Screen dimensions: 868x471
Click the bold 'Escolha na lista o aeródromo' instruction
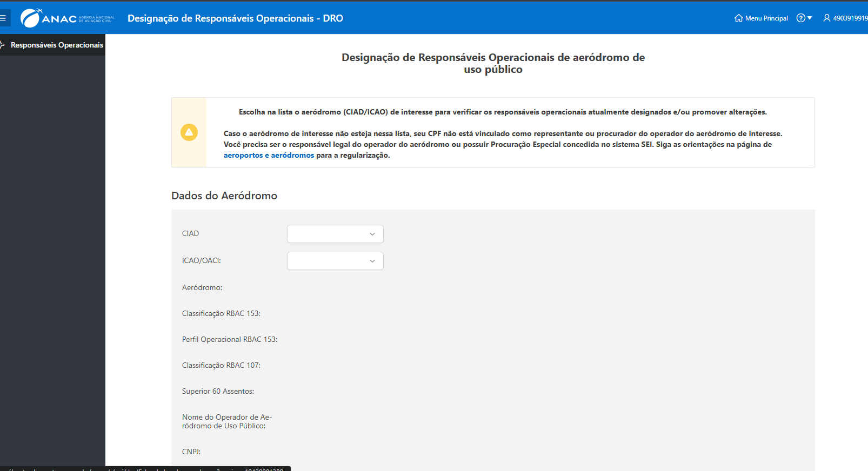coord(503,112)
